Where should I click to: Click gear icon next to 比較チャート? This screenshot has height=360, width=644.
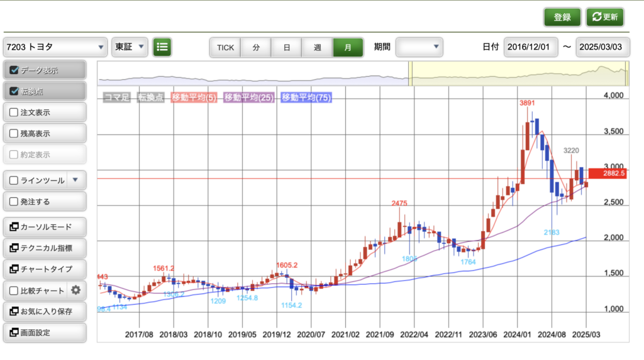pos(76,290)
